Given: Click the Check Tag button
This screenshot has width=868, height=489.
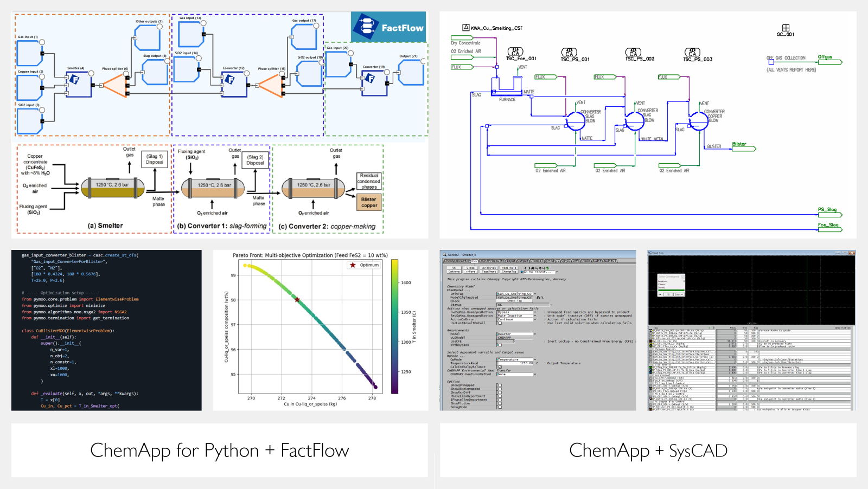Looking at the screenshot, I should (515, 301).
